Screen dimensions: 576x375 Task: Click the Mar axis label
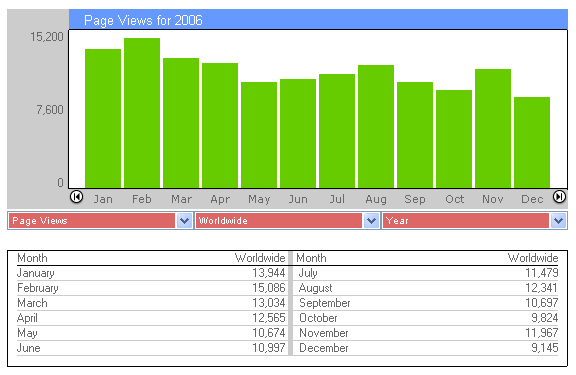tap(181, 199)
